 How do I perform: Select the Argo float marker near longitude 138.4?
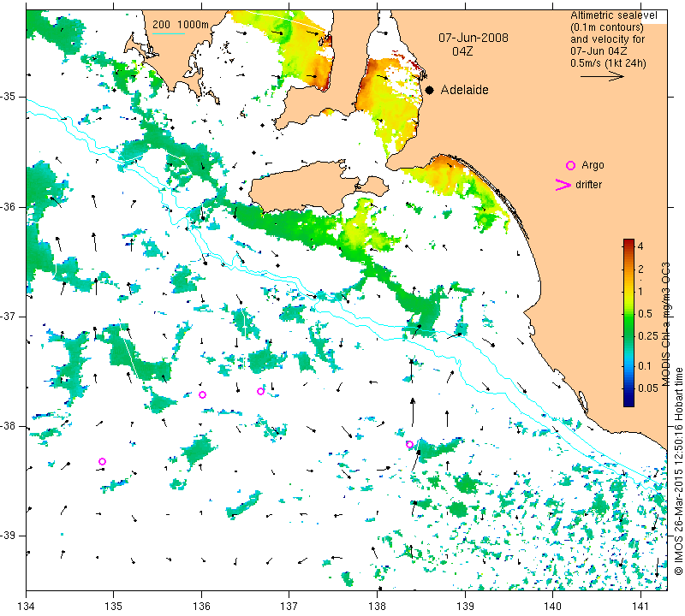(x=409, y=444)
